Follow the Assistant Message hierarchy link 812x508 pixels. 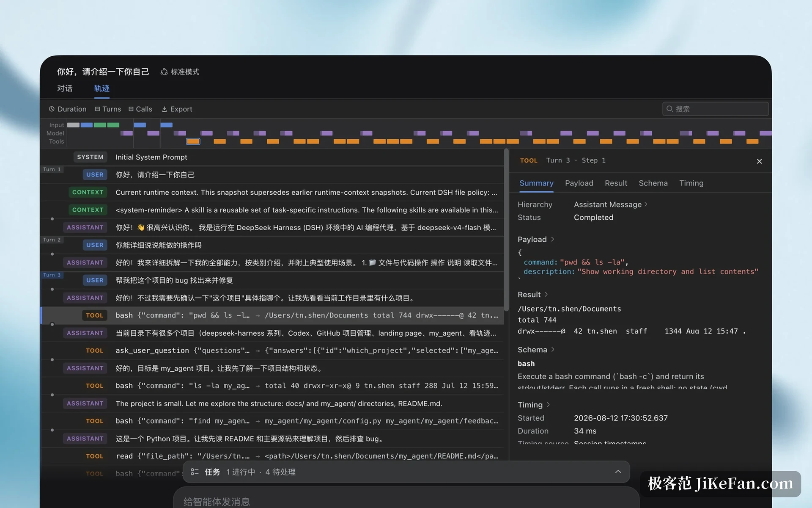(x=610, y=204)
